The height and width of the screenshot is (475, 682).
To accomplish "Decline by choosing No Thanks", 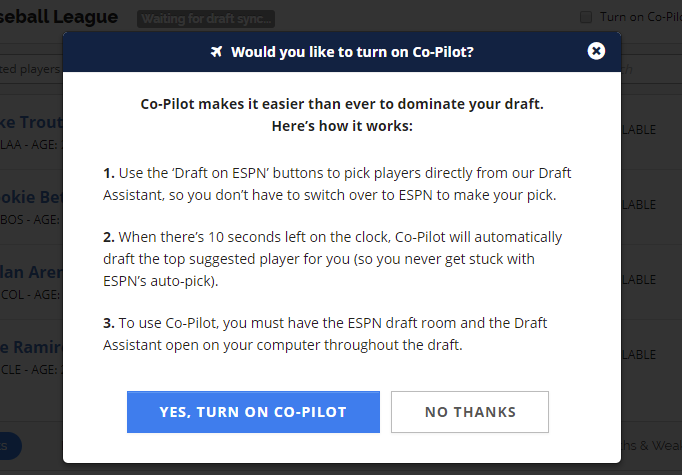I will coord(470,412).
